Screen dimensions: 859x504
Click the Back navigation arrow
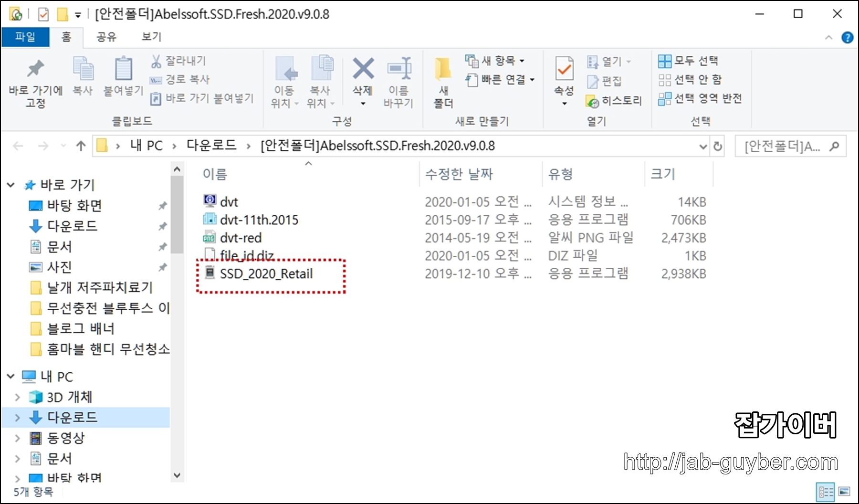pyautogui.click(x=18, y=146)
